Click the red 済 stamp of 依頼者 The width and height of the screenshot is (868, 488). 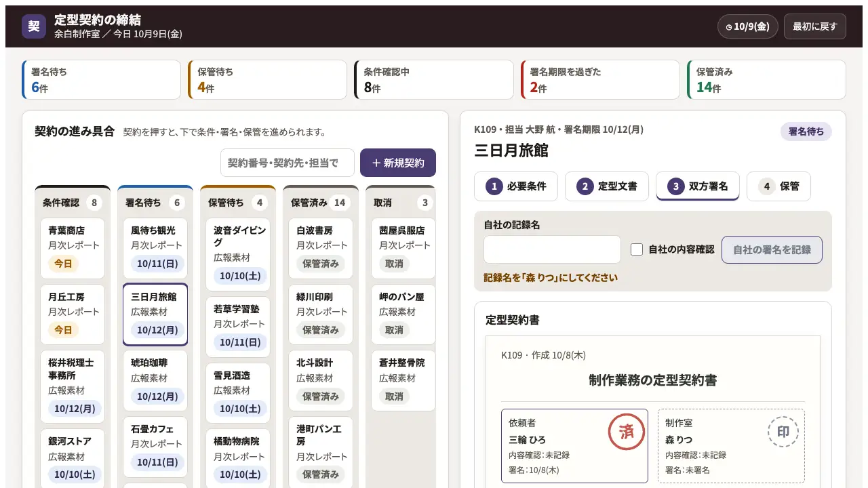pyautogui.click(x=626, y=432)
